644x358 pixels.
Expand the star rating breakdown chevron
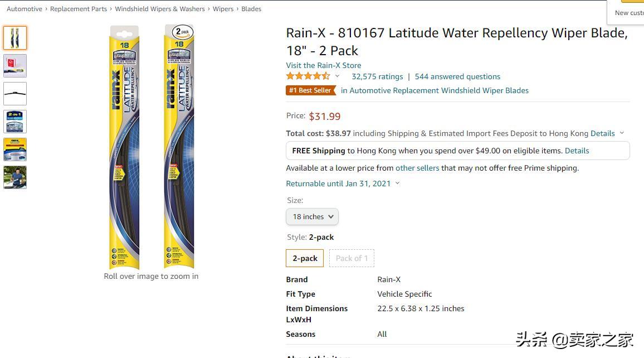pos(337,76)
